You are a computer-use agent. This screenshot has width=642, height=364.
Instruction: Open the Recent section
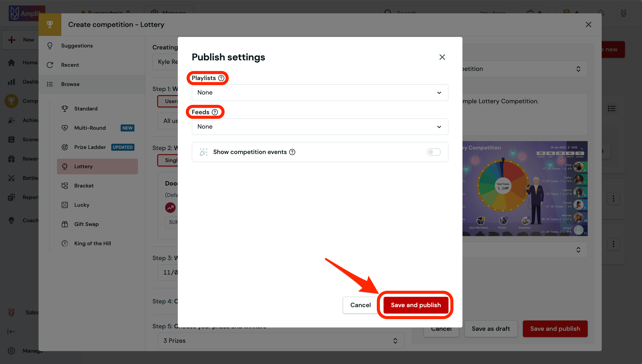coord(70,65)
